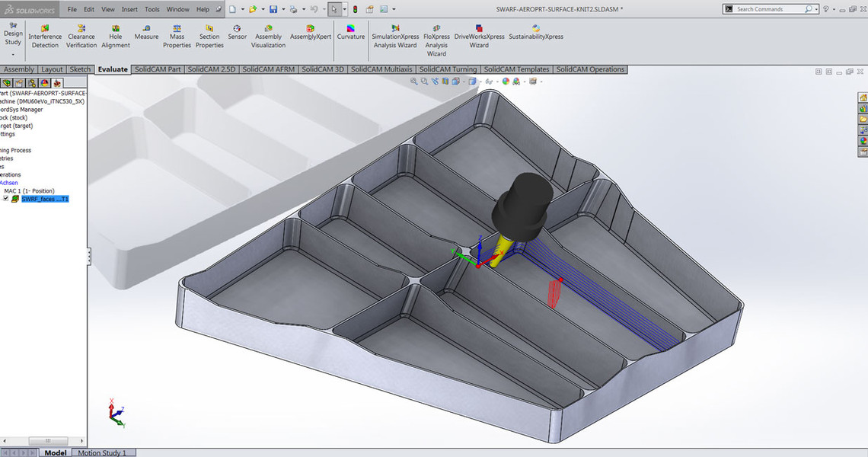The height and width of the screenshot is (457, 868).
Task: Open the DisplayManager color-wheel panel tab
Action: click(x=45, y=83)
